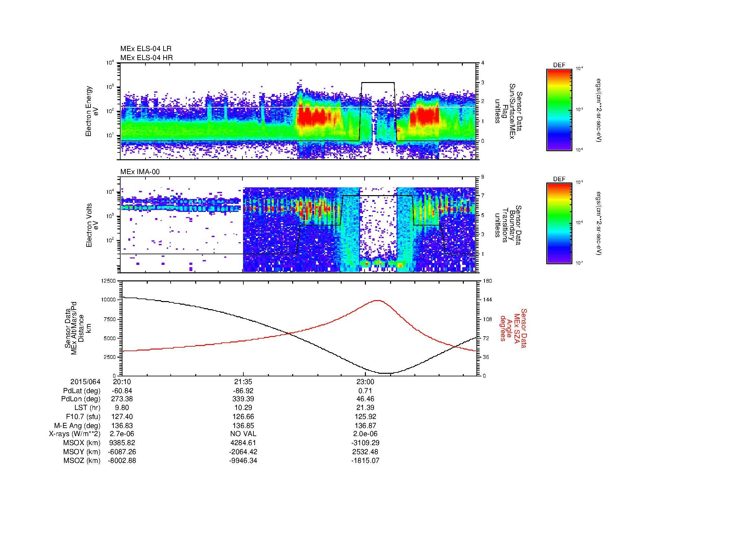Click the PdLat value 0.71

[365, 391]
